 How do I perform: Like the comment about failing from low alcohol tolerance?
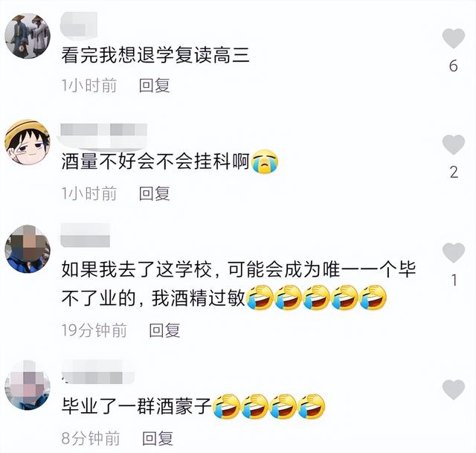coord(454,145)
